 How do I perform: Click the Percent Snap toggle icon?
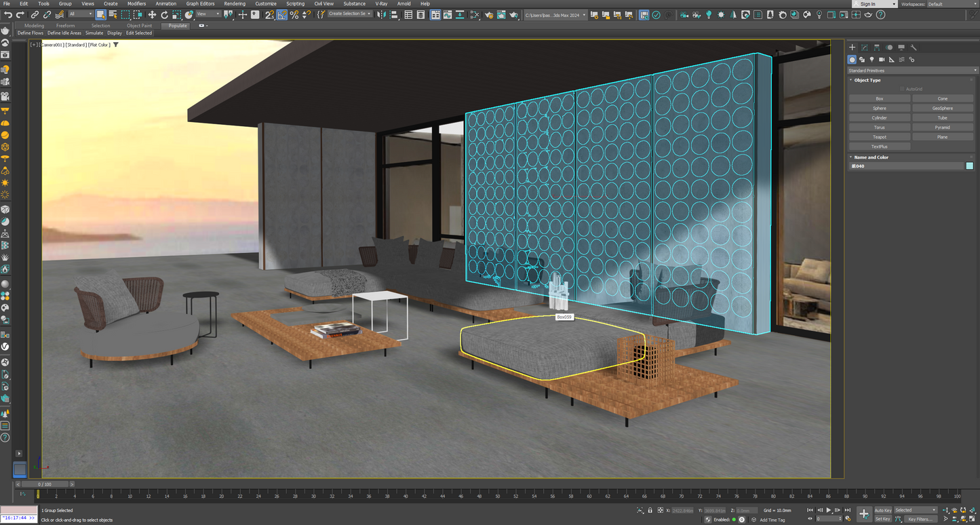pyautogui.click(x=294, y=14)
